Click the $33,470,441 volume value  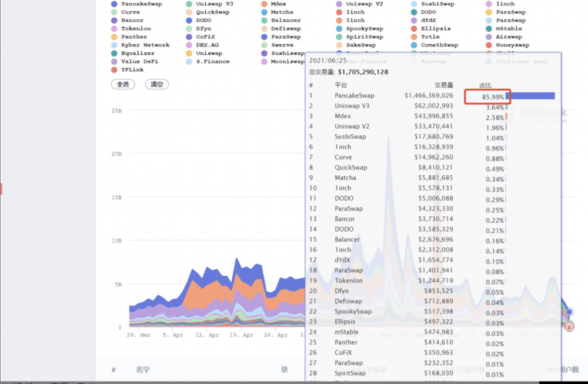point(433,126)
